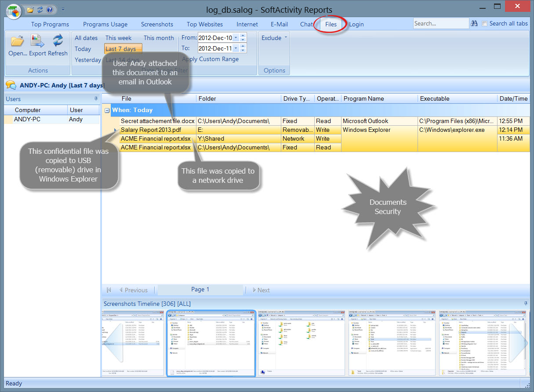Increment the From date spinner up
The width and height of the screenshot is (534, 392).
(243, 36)
